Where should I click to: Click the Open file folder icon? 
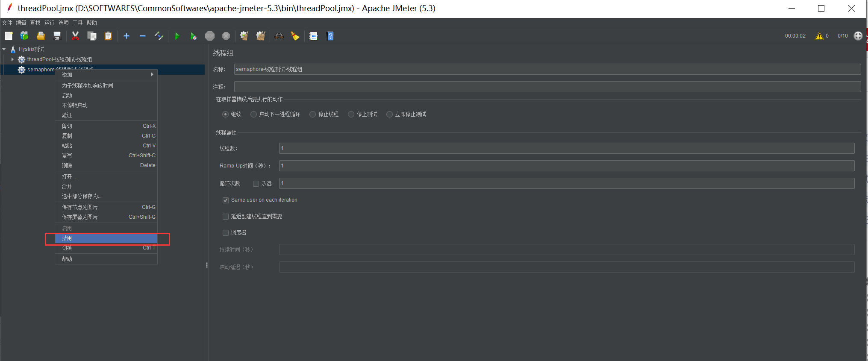41,36
